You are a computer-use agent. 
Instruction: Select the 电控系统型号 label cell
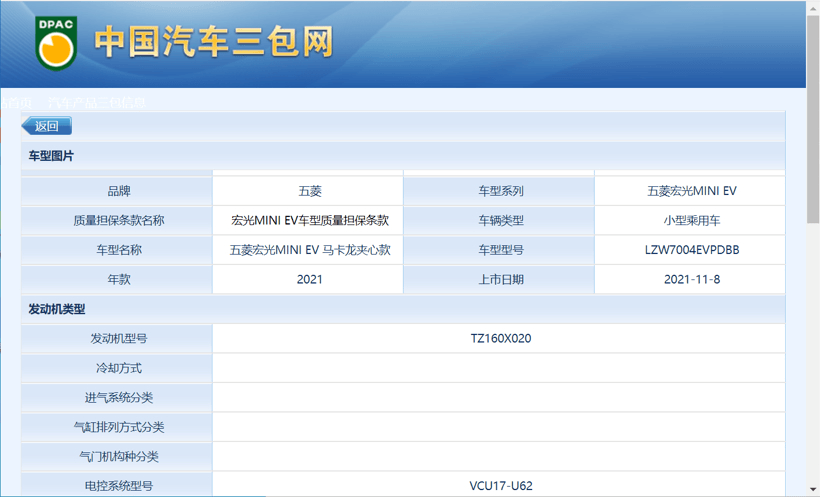coord(117,485)
